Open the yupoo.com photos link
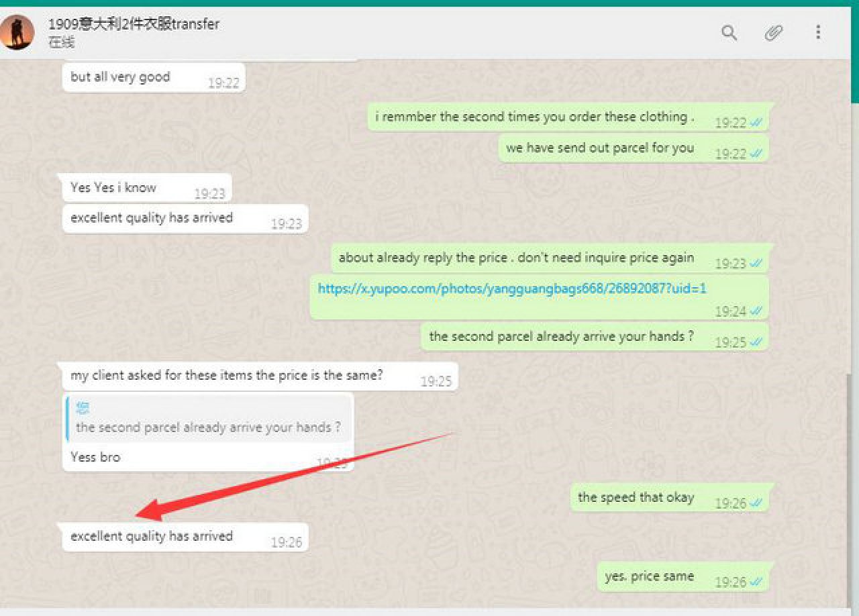 (x=512, y=289)
